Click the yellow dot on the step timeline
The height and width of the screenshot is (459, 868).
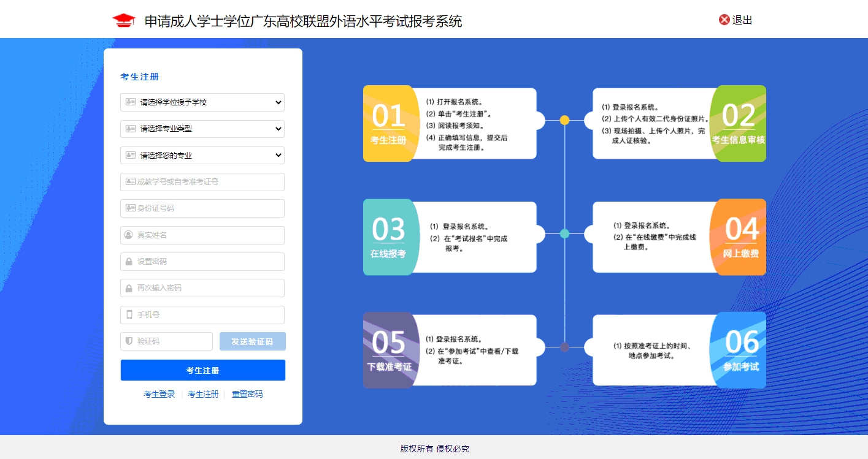pos(565,120)
